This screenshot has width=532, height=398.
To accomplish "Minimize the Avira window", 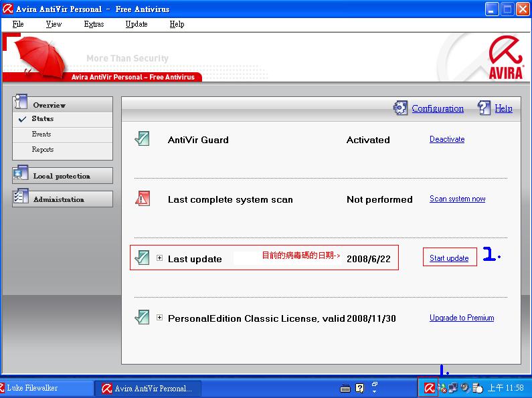I will coord(491,9).
